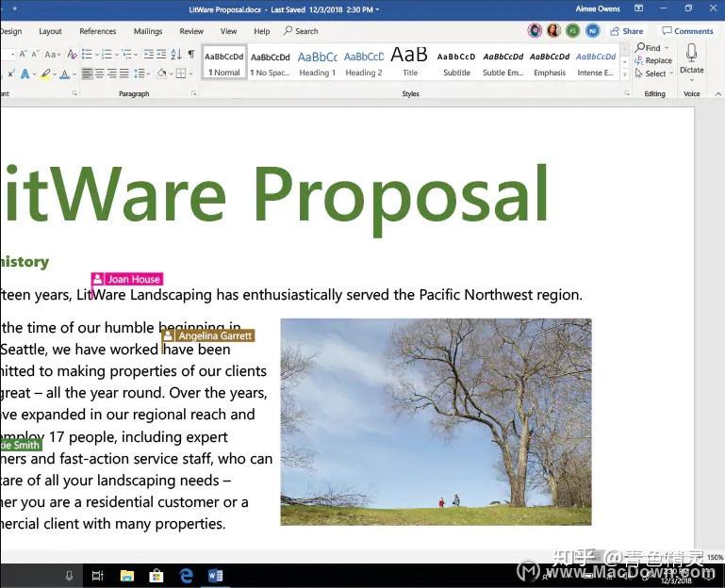Open the View ribbon tab
The image size is (725, 588).
[x=228, y=31]
